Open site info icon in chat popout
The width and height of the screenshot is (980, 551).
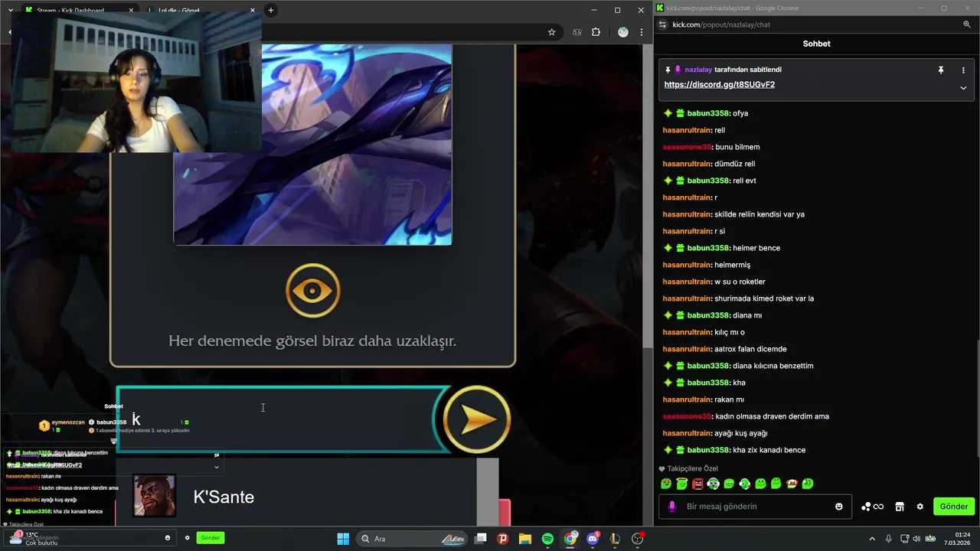pos(662,24)
